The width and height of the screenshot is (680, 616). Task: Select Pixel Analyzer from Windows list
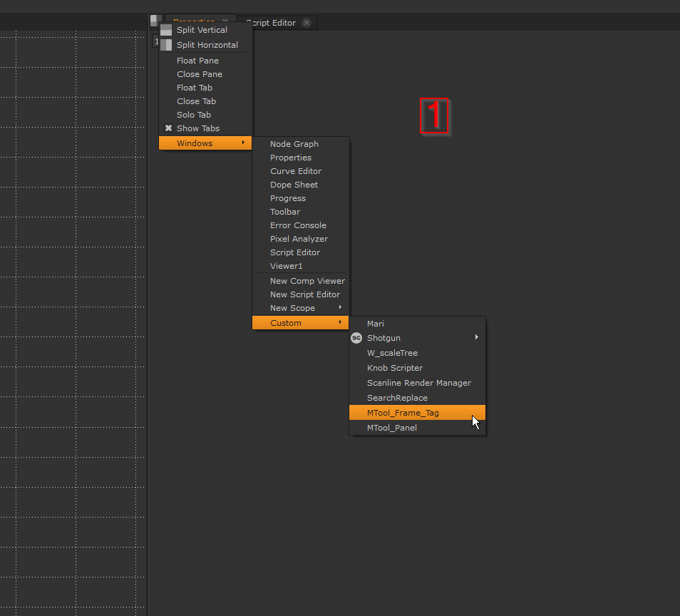pos(299,239)
